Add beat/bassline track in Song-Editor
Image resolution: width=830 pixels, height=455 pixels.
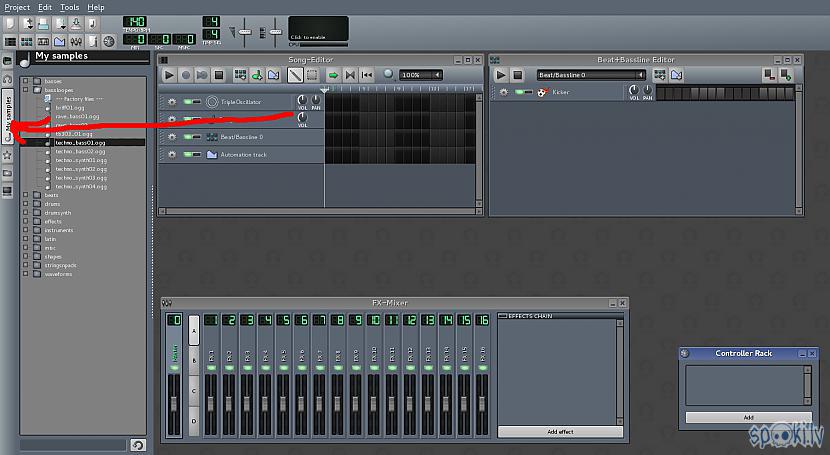point(240,75)
